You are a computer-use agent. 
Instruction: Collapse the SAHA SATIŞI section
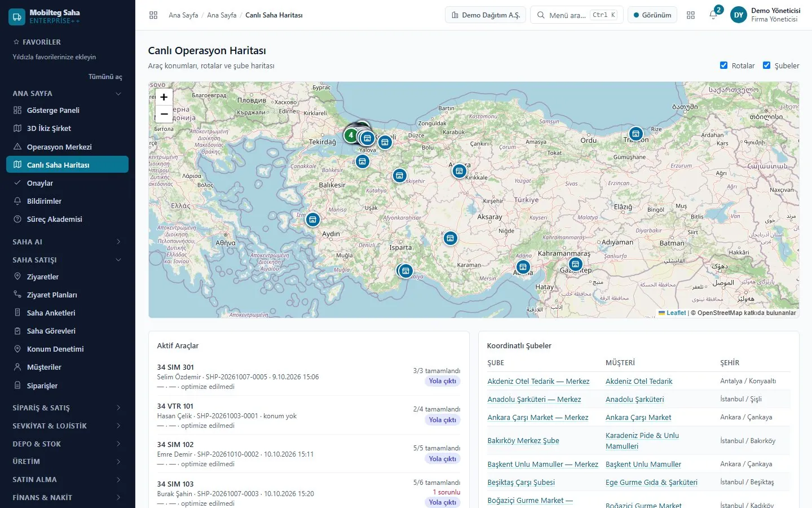tap(67, 260)
